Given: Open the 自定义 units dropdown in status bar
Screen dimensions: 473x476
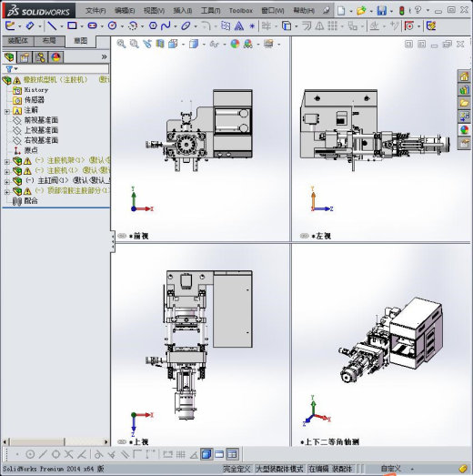Looking at the screenshot, I should [397, 469].
